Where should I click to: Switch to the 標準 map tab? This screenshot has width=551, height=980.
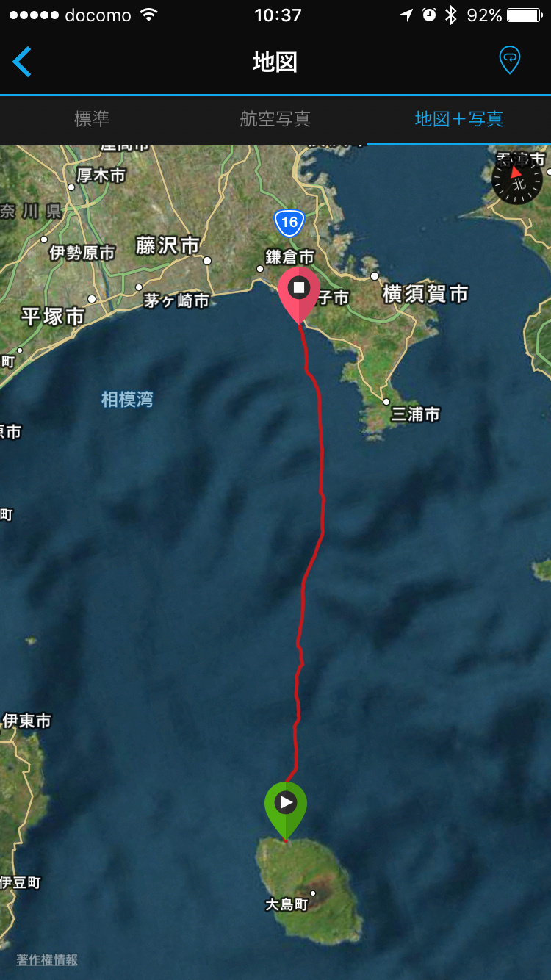click(x=92, y=119)
